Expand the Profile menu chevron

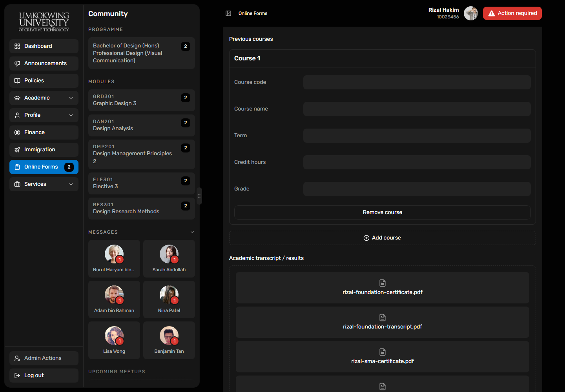[x=71, y=115]
